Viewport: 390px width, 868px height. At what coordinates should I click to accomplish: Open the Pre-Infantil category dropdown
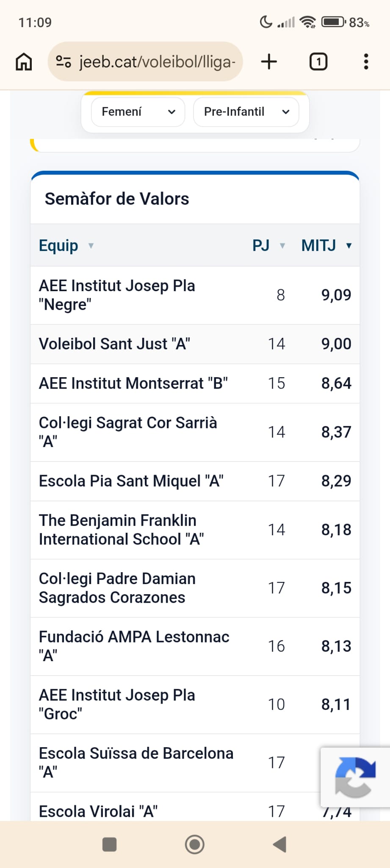(246, 112)
